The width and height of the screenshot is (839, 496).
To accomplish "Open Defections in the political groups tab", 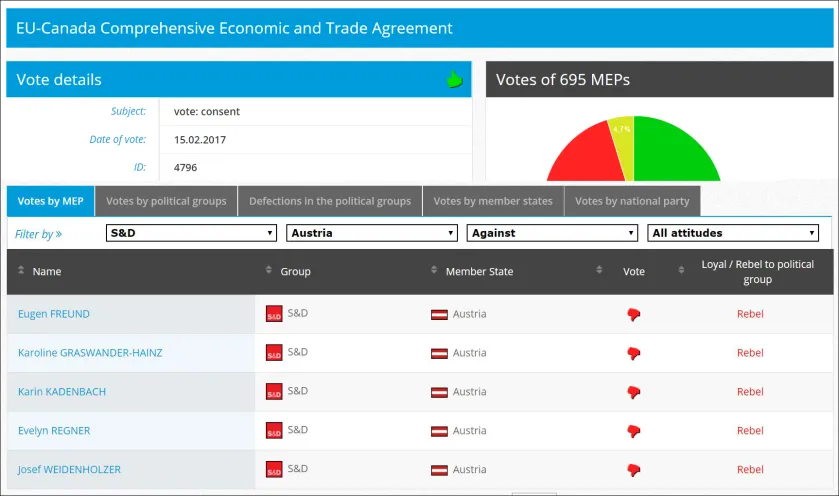I will (x=330, y=201).
